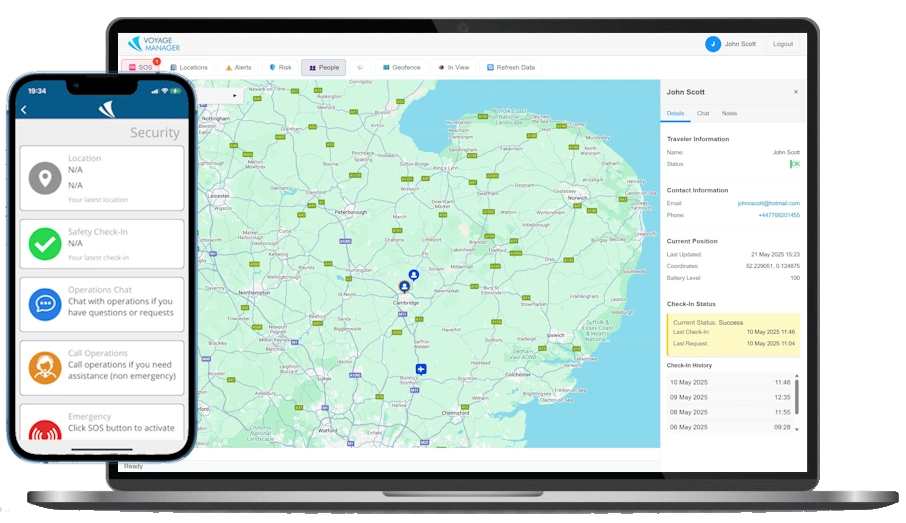Open the Risk shield button
Image resolution: width=906 pixels, height=523 pixels.
click(280, 68)
